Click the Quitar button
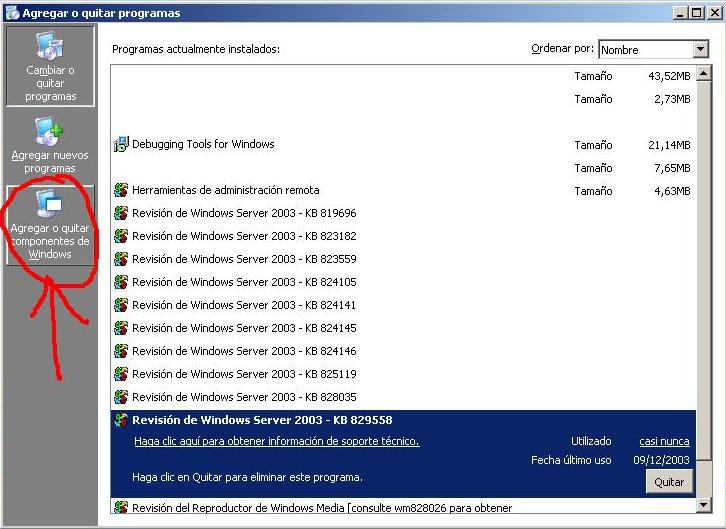Viewport: 726px width, 529px height. 669,482
